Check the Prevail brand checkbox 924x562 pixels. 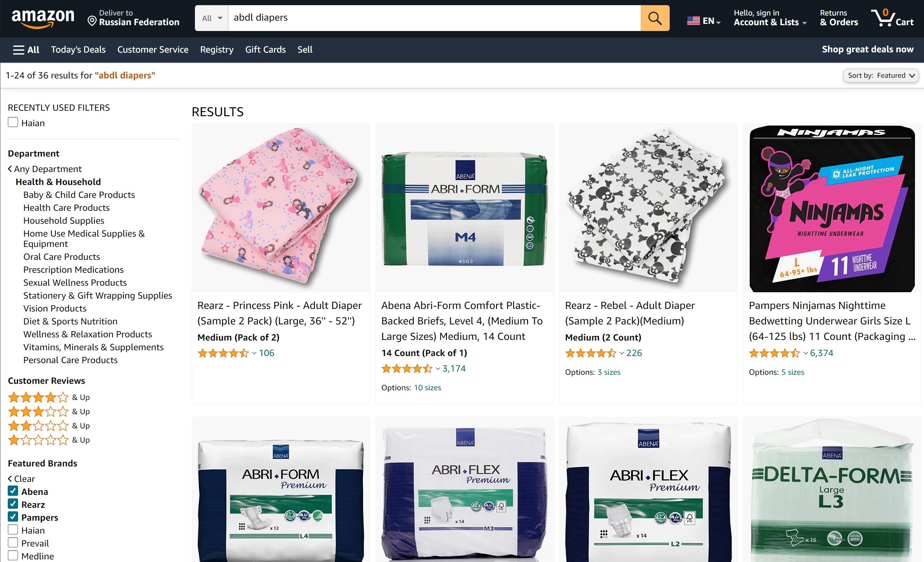tap(13, 543)
